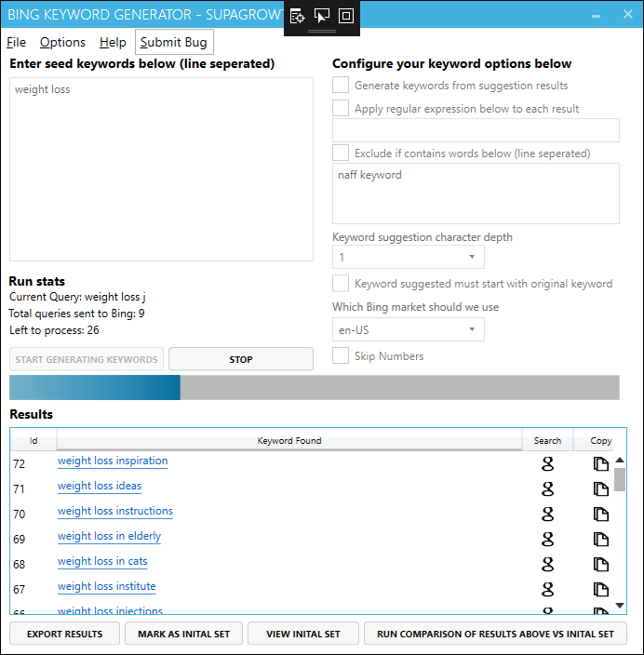Click RUN COMPARISON OF RESULTS button

point(495,634)
